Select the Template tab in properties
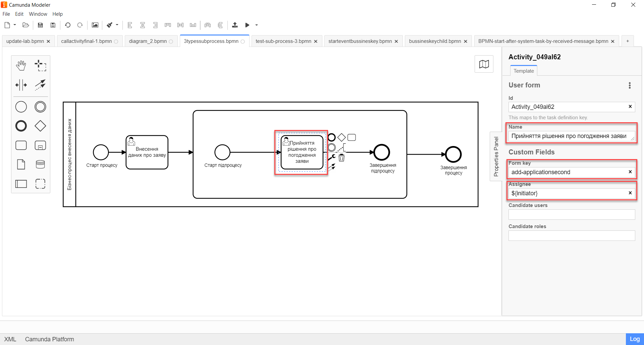644x345 pixels. point(524,71)
